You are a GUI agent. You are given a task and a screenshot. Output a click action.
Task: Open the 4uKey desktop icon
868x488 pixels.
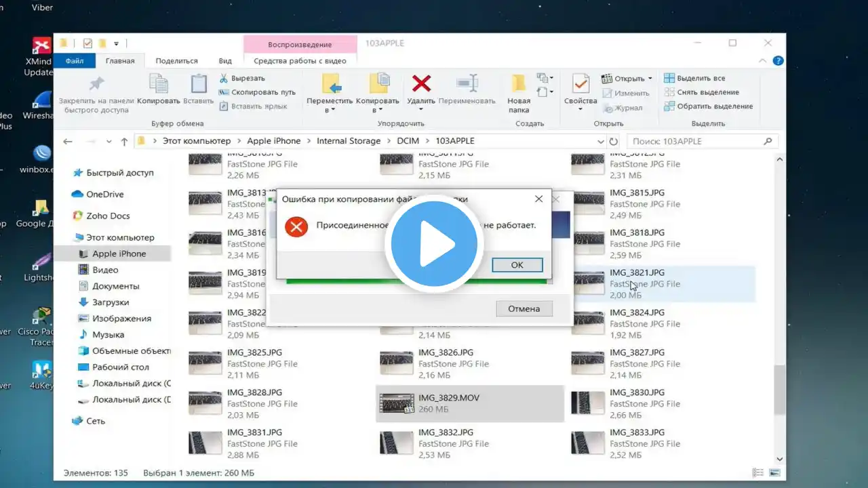(42, 375)
